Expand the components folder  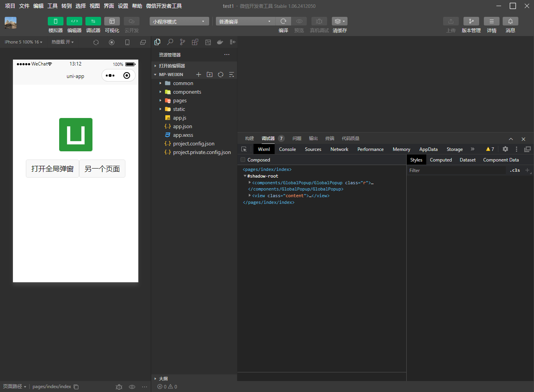pyautogui.click(x=187, y=92)
